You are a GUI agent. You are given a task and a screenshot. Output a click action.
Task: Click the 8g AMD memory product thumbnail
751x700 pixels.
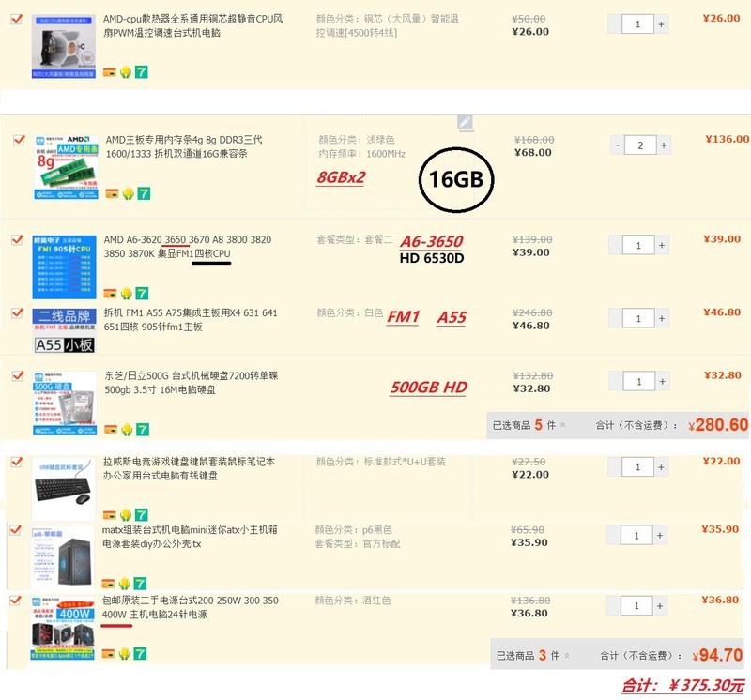[x=66, y=167]
